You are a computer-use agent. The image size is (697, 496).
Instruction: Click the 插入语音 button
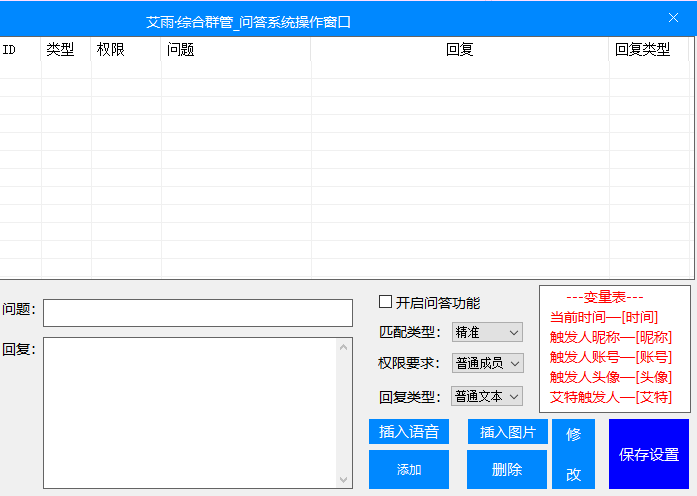click(x=409, y=432)
